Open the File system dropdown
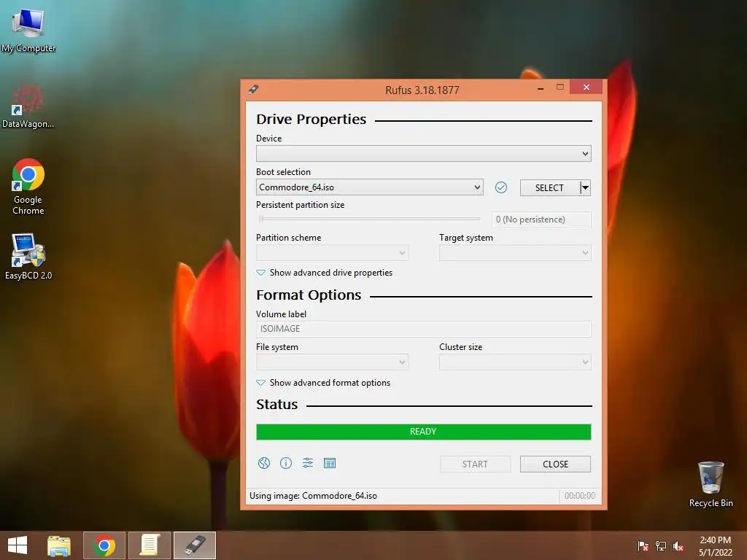Viewport: 747px width, 560px height. pos(332,362)
